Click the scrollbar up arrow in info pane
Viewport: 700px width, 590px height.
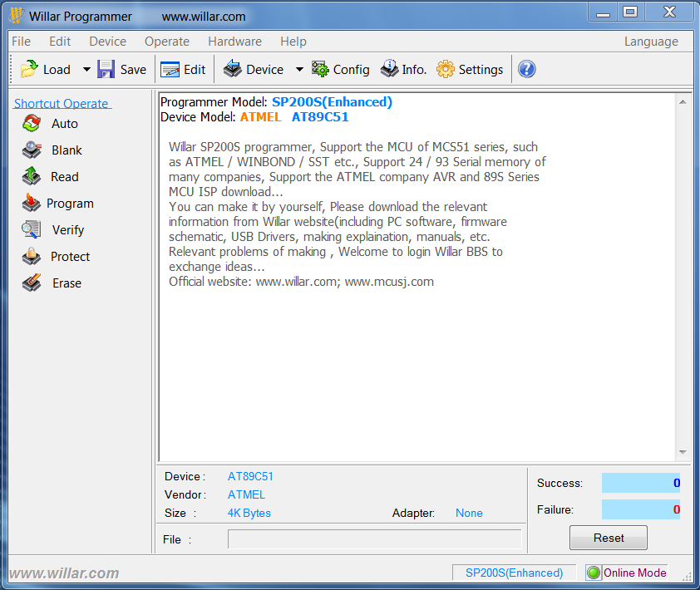[683, 102]
